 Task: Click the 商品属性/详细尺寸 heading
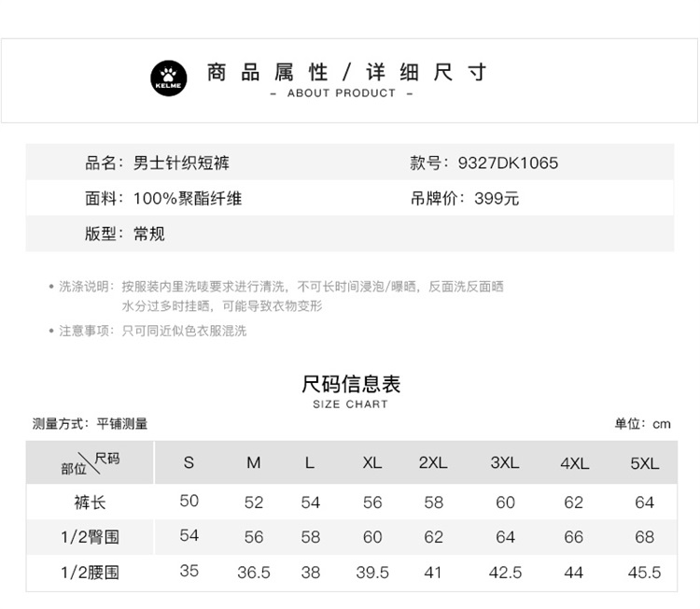pyautogui.click(x=347, y=72)
